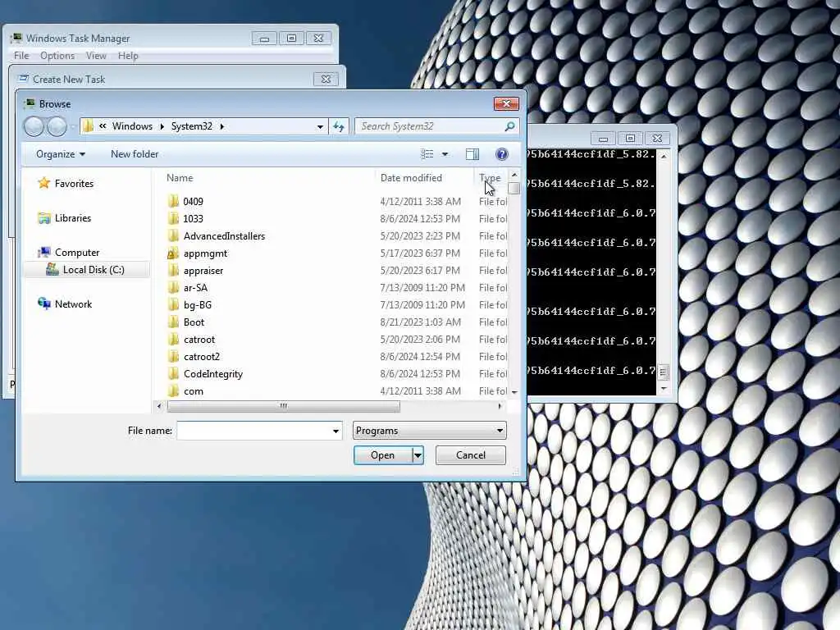Click the Forward navigation arrow in Browse
Screen dimensions: 840x630
pos(57,126)
